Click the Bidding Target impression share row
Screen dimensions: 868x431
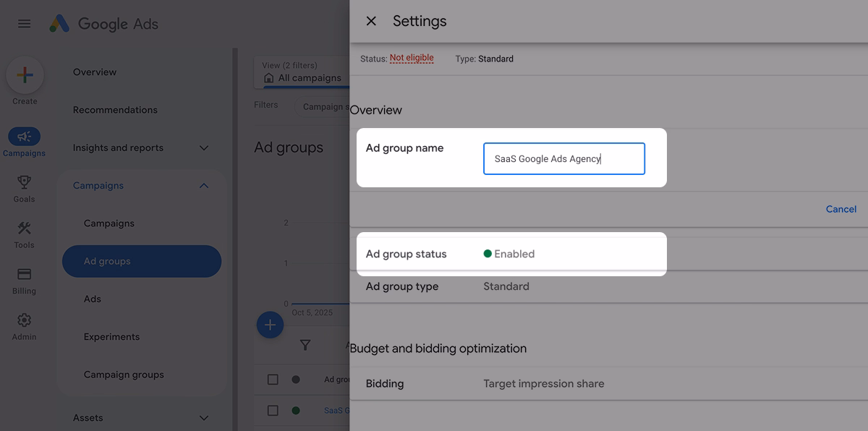[608, 384]
